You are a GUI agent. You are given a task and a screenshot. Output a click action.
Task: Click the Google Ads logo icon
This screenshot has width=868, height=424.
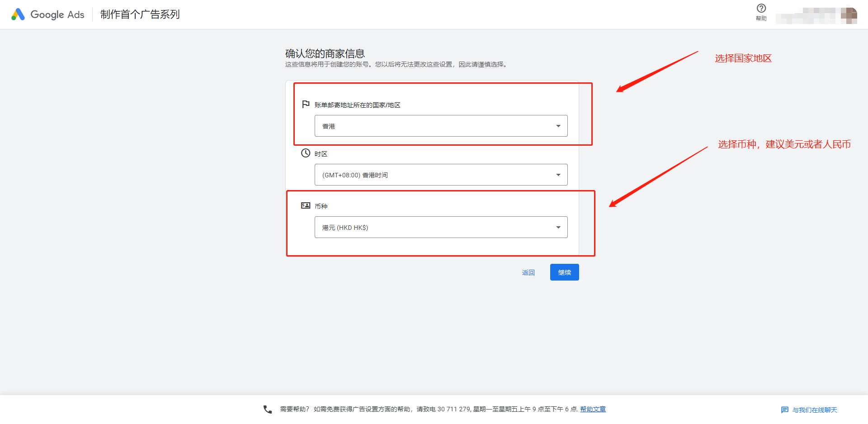pyautogui.click(x=18, y=14)
